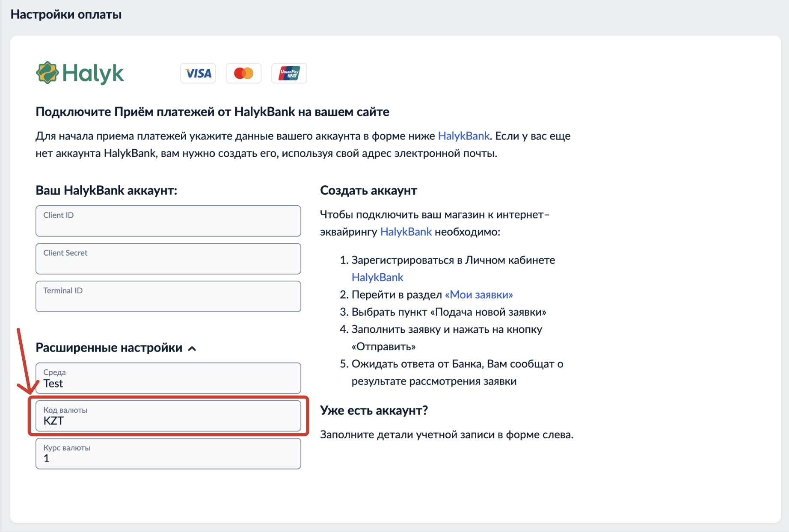Screen dimensions: 789x532
Task: Click the UnionPay card icon
Action: click(289, 73)
